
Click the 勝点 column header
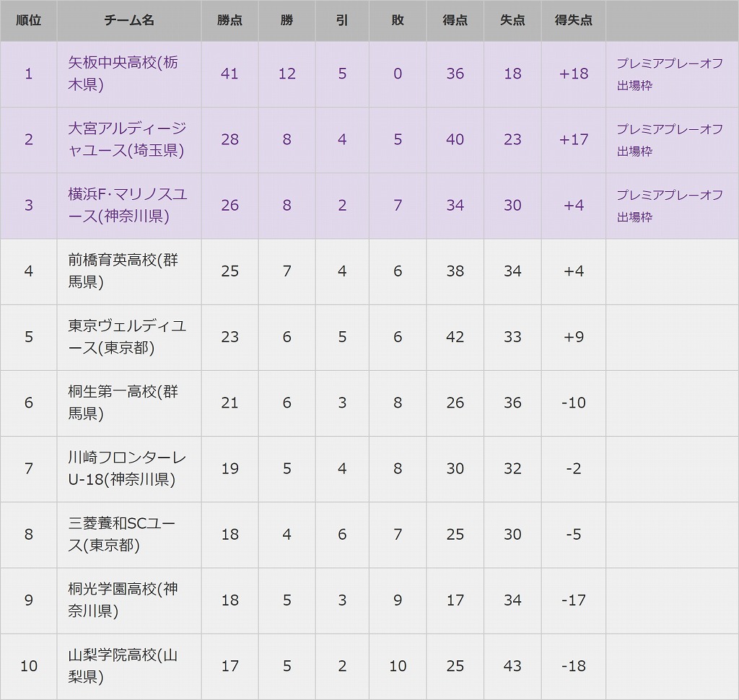point(229,20)
